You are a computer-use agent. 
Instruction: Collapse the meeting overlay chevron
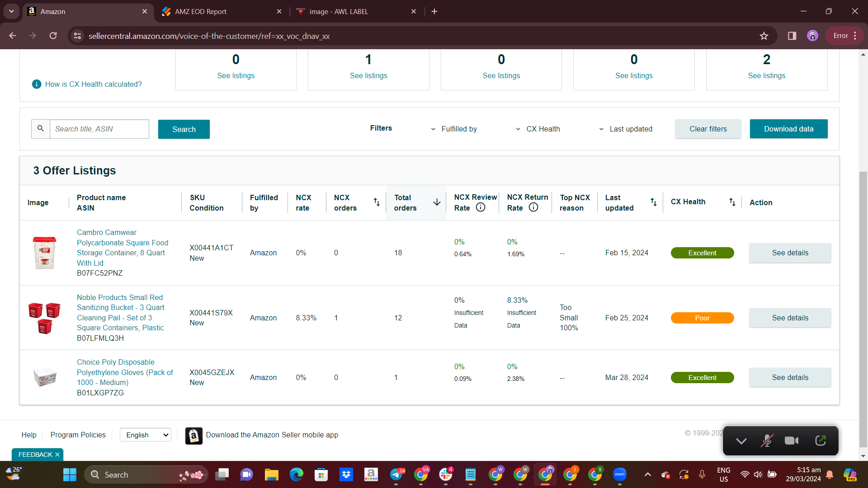pyautogui.click(x=741, y=441)
